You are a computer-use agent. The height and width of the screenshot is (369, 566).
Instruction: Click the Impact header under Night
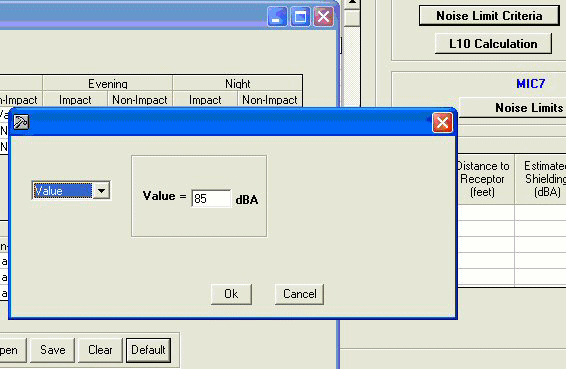pos(205,100)
